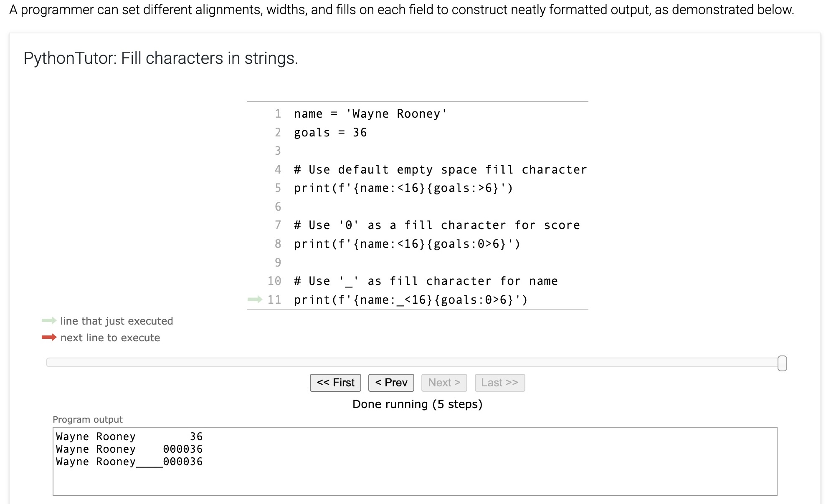Click the green "line that just executed" legend arrow
Viewport: 826px width, 504px height.
click(x=49, y=320)
